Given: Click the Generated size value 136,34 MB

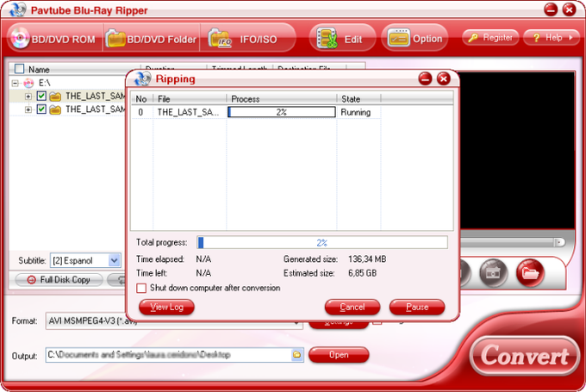Looking at the screenshot, I should coord(367,259).
